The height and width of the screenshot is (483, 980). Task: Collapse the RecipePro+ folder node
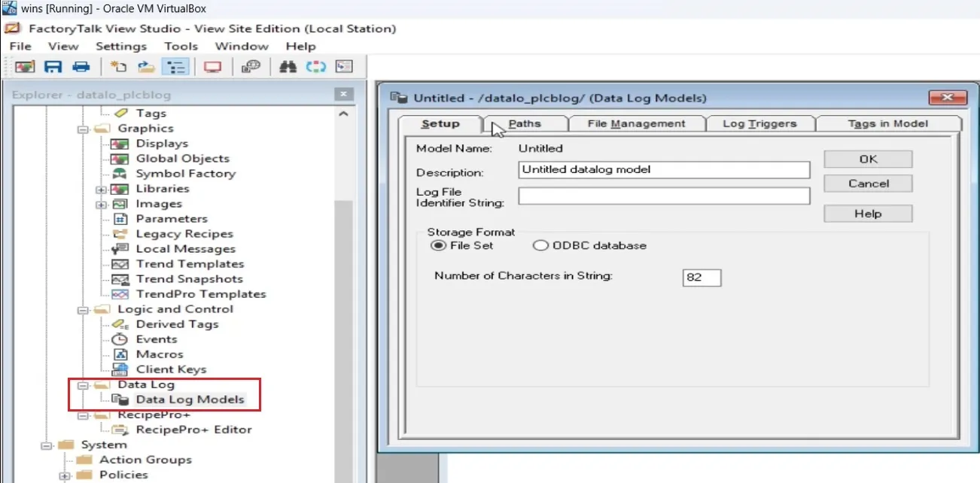tap(83, 415)
